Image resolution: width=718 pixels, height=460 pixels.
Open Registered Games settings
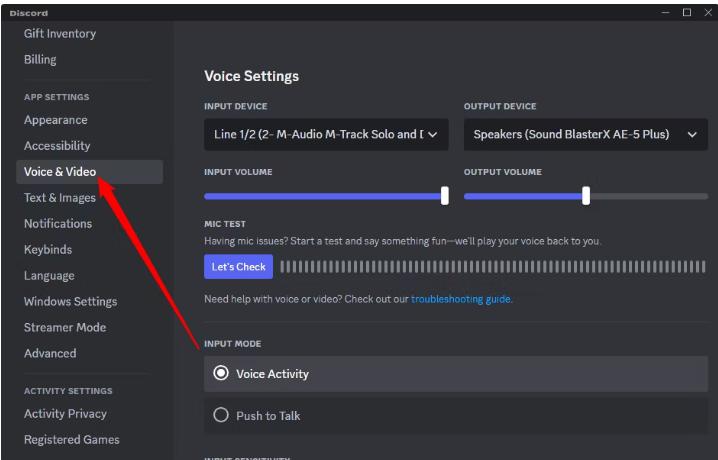(72, 439)
